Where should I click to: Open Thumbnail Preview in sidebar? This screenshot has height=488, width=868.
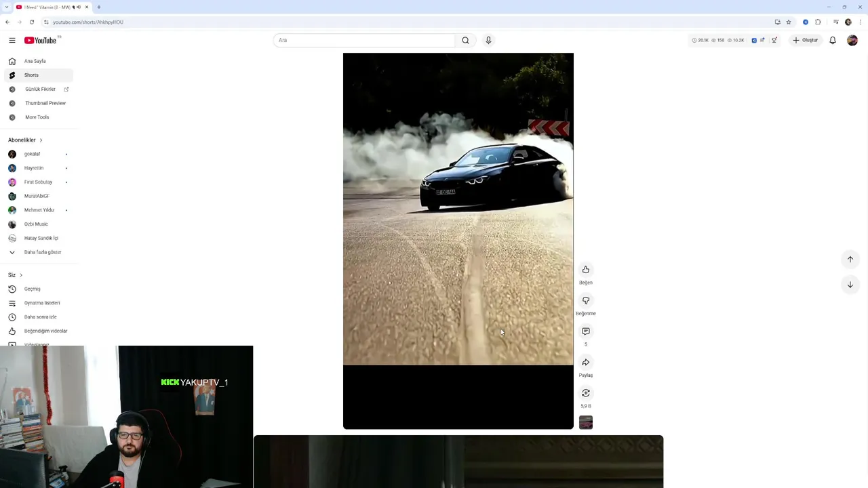pyautogui.click(x=39, y=103)
